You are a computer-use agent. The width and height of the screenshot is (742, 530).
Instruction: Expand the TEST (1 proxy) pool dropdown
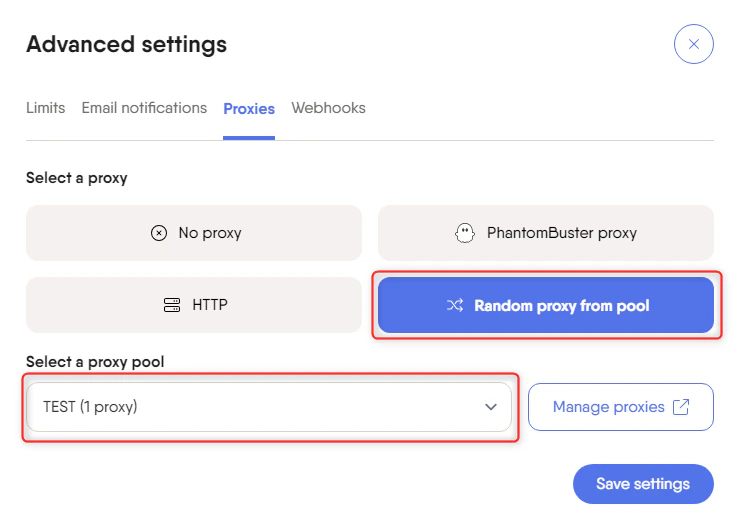pyautogui.click(x=268, y=407)
